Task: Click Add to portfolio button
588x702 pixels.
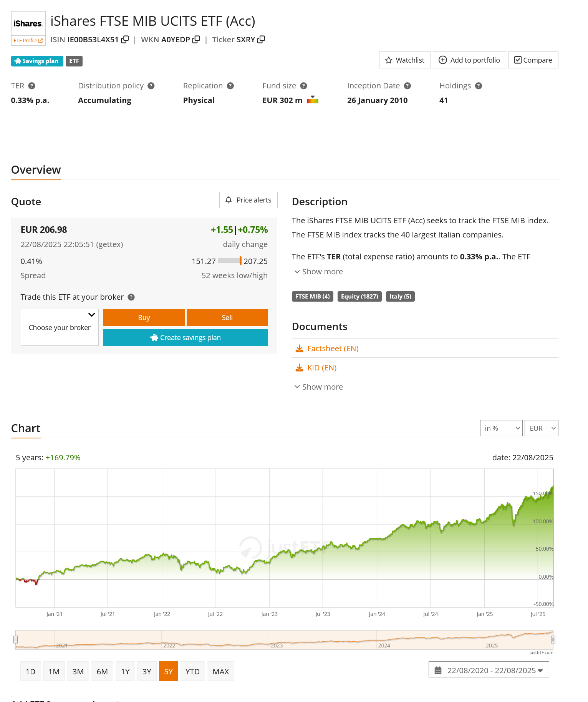Action: [x=469, y=60]
